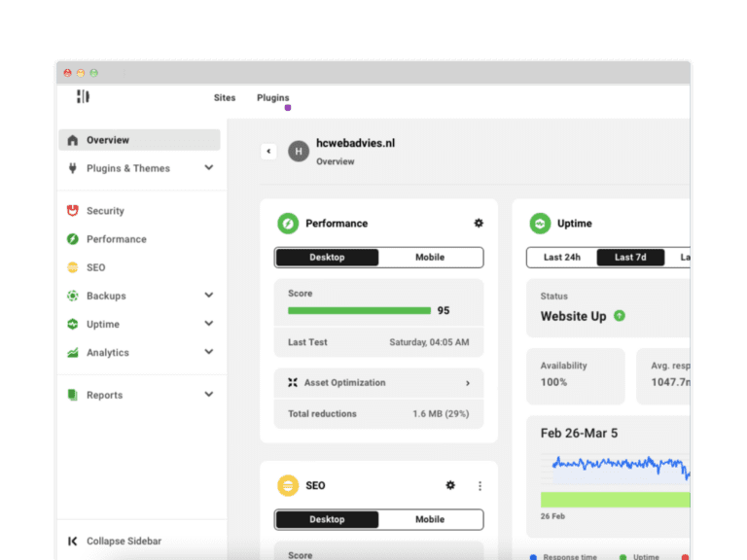This screenshot has width=747, height=560.
Task: Open the Sites tab
Action: (x=225, y=97)
